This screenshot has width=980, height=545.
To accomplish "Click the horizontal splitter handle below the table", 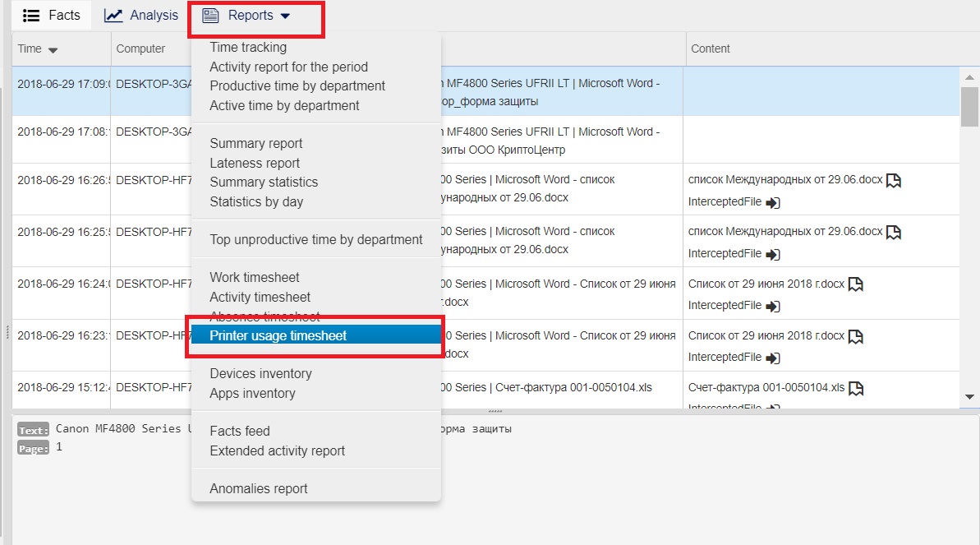I will 495,410.
